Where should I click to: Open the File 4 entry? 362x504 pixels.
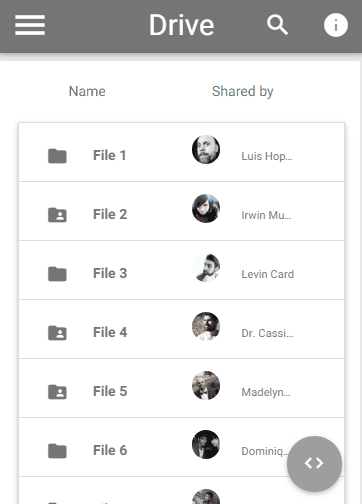(181, 329)
